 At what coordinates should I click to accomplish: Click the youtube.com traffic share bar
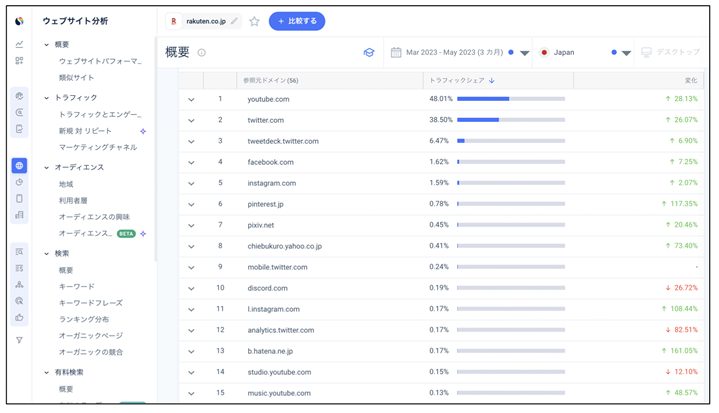coord(511,99)
